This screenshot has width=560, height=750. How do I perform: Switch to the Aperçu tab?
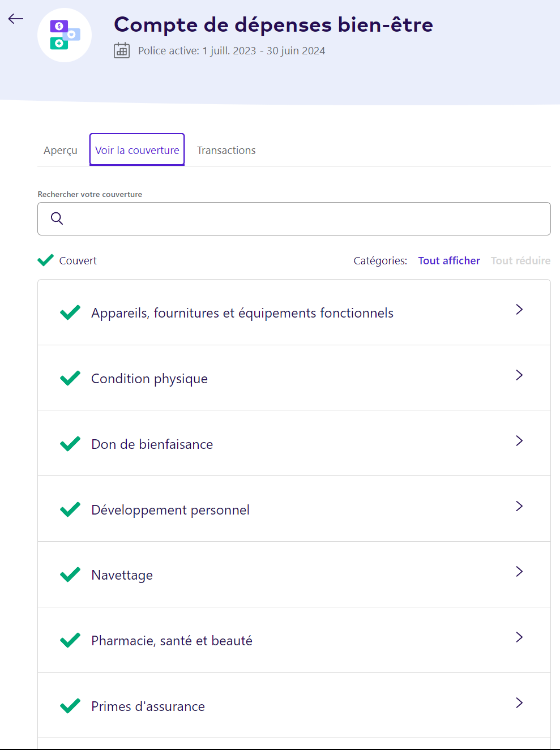click(60, 150)
